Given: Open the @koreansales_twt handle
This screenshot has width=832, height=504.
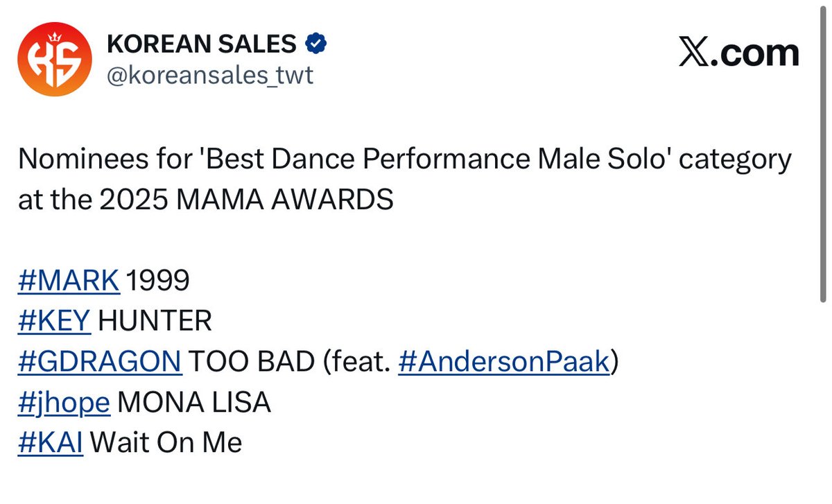Looking at the screenshot, I should [209, 75].
